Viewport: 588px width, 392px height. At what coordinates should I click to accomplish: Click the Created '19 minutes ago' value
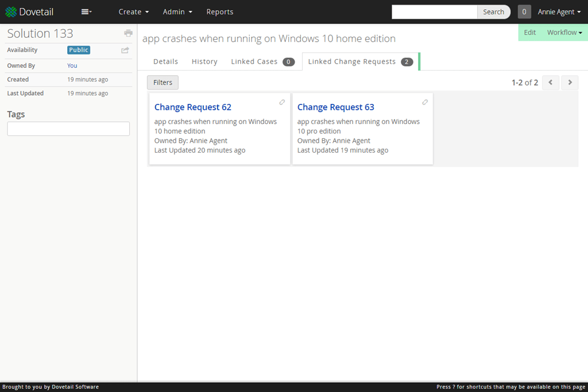pos(88,79)
